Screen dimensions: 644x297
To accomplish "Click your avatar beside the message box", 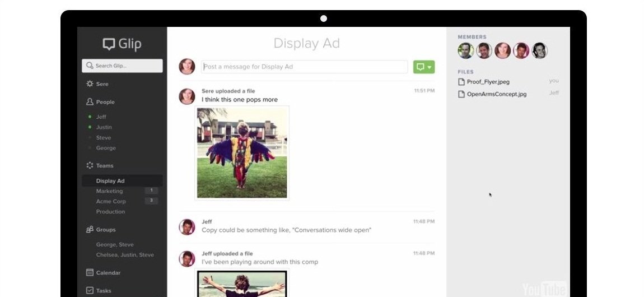I will click(x=187, y=67).
